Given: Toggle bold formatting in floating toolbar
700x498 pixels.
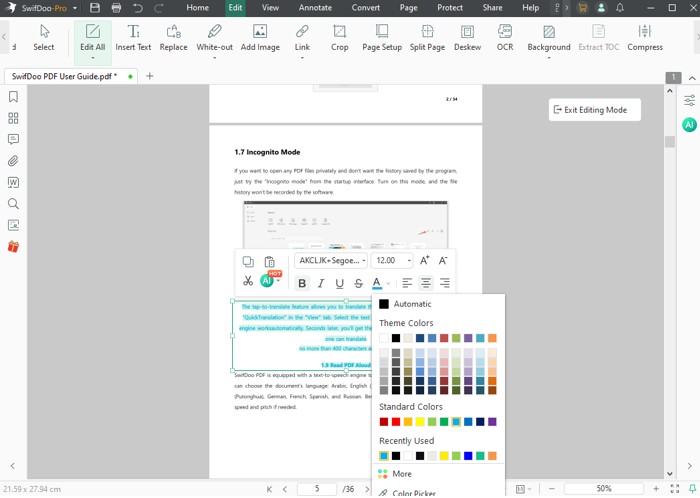Looking at the screenshot, I should [x=302, y=284].
